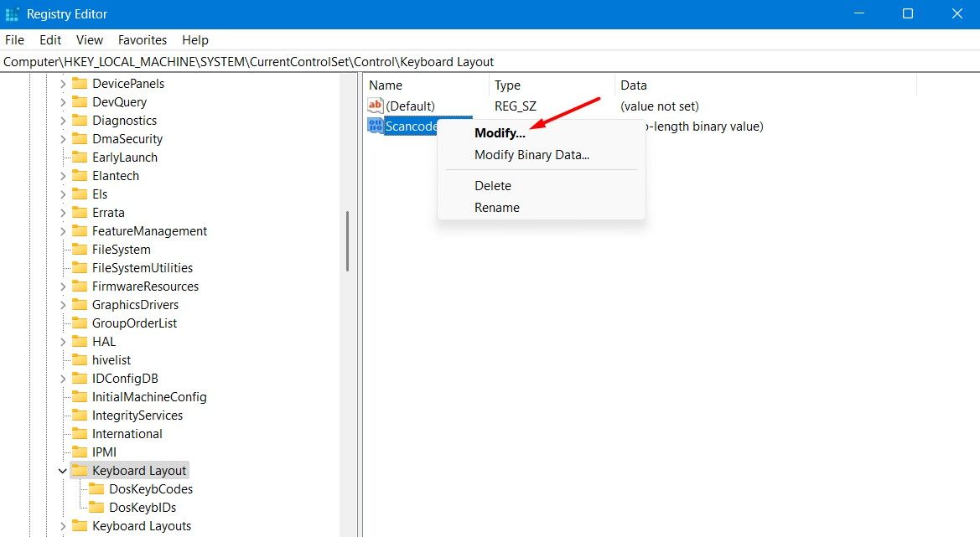Click the FirmwareResources folder icon
980x537 pixels.
(x=80, y=286)
